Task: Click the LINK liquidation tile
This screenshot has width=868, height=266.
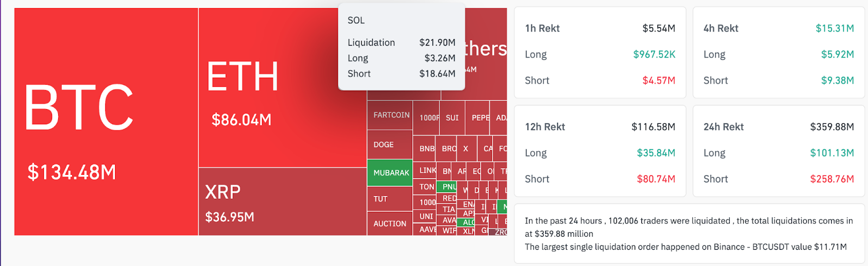Action: click(426, 170)
